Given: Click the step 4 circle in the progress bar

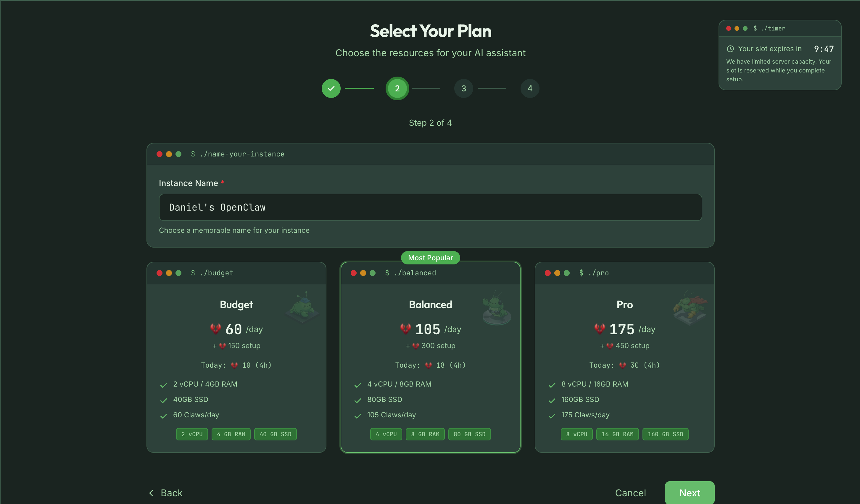Looking at the screenshot, I should [530, 88].
